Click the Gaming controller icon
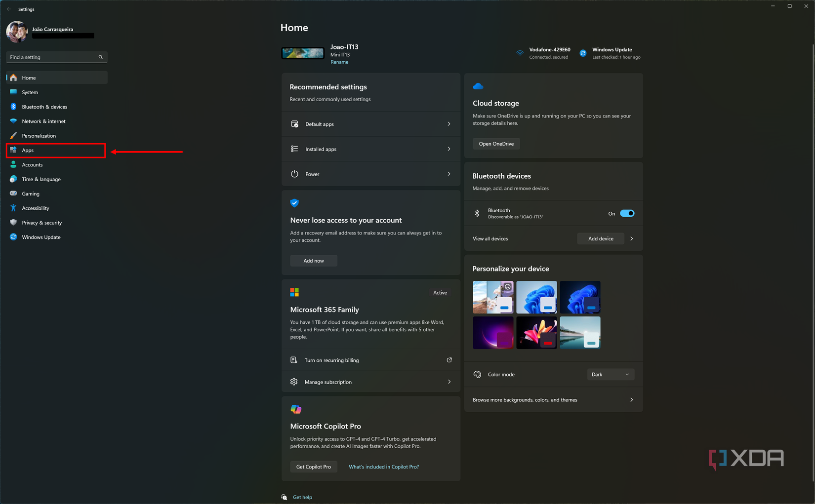The height and width of the screenshot is (504, 815). (13, 194)
